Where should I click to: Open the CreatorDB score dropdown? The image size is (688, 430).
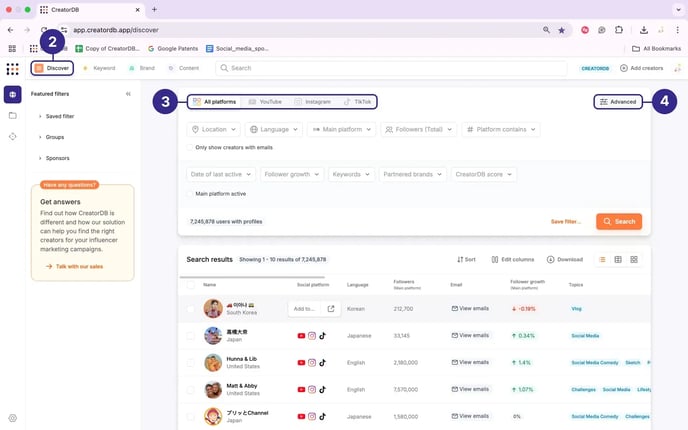click(x=484, y=174)
